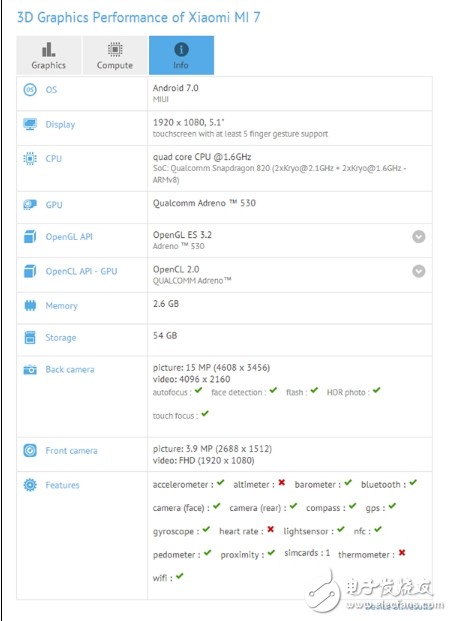Click the altimeter red cross mark
The width and height of the screenshot is (452, 621).
point(282,482)
